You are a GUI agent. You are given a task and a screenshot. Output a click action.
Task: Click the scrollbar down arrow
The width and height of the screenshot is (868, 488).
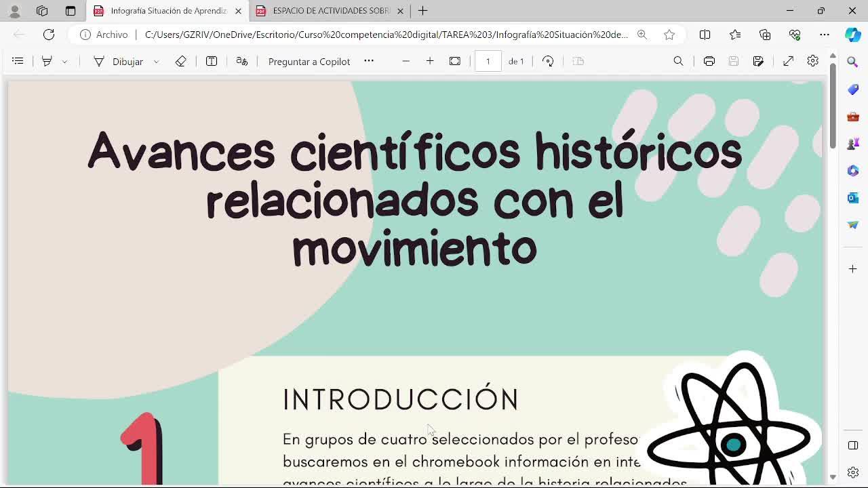[x=833, y=477]
